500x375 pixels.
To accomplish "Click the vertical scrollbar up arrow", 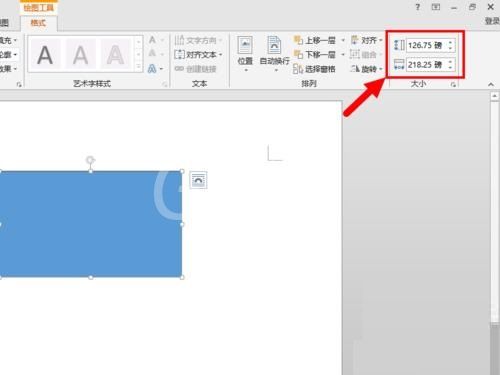I will click(494, 96).
